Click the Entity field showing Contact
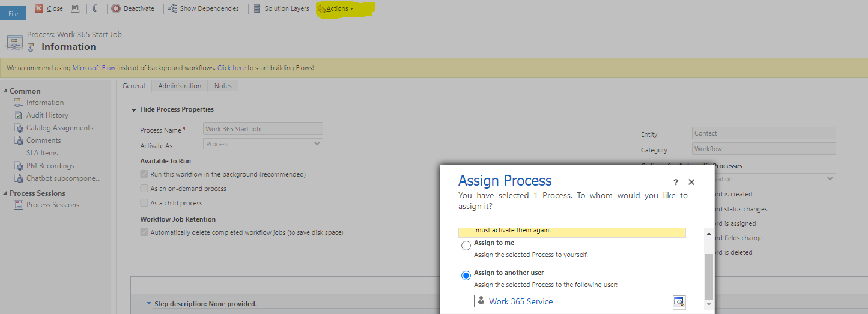Viewport: 868px width, 314px height. click(764, 133)
